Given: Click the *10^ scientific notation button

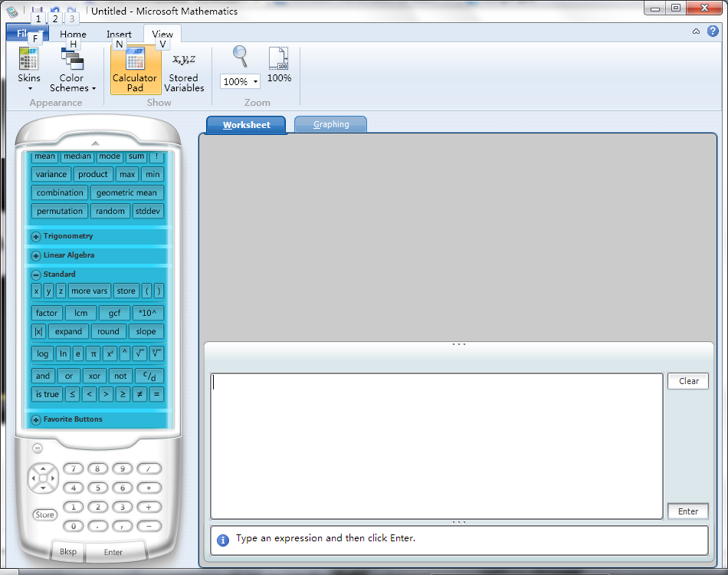Looking at the screenshot, I should (148, 313).
